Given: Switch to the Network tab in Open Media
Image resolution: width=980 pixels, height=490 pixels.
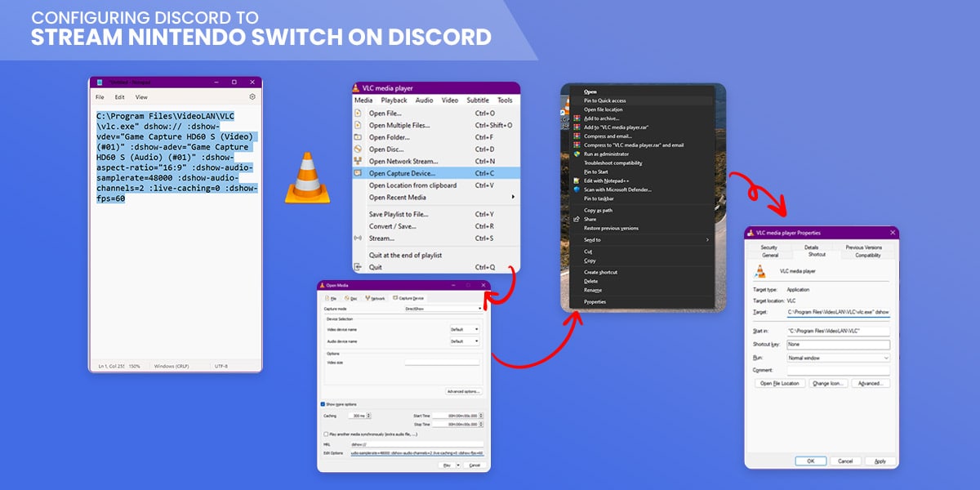Looking at the screenshot, I should (x=375, y=298).
